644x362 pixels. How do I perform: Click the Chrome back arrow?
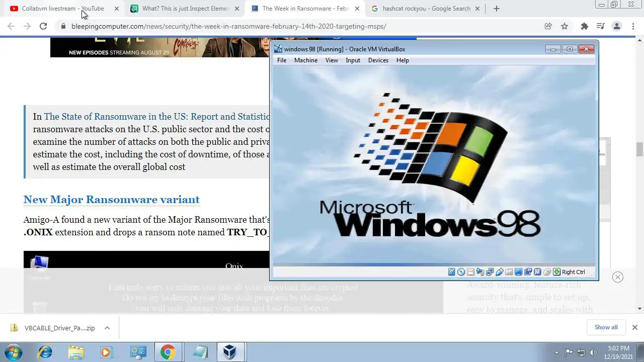(11, 26)
